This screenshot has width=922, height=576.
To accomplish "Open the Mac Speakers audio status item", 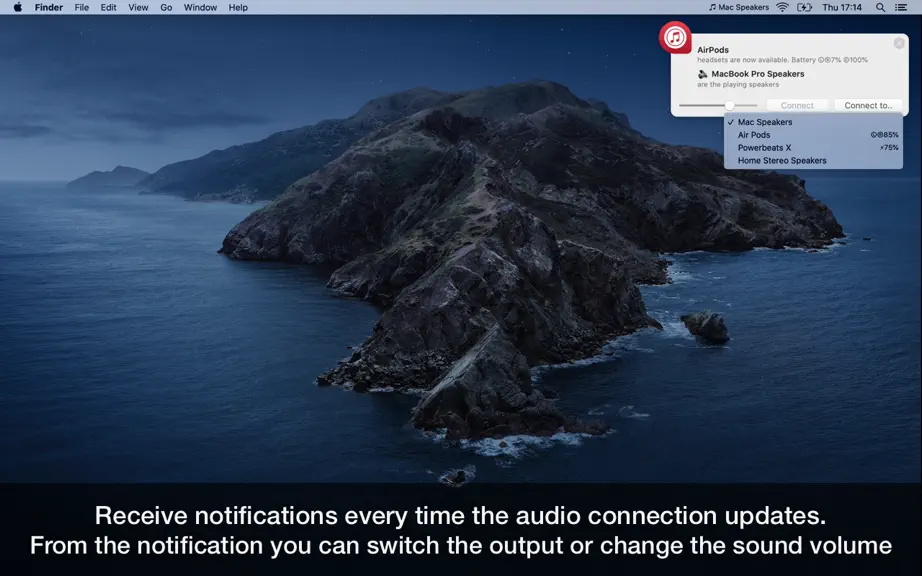I will click(x=739, y=7).
